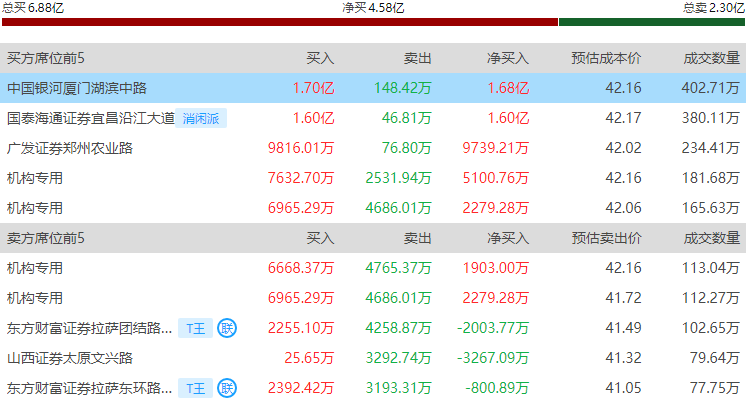Select 中国银河厦门湖滨中路 seat

click(77, 88)
